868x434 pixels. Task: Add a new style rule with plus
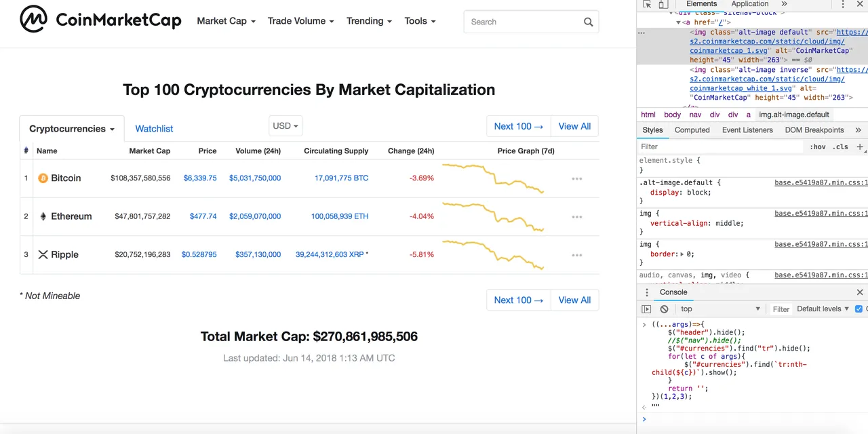click(860, 146)
